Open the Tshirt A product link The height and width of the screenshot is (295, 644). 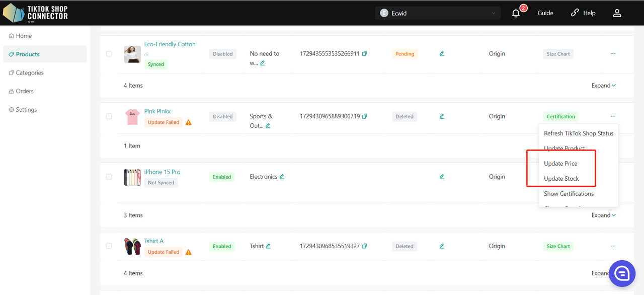coord(154,241)
